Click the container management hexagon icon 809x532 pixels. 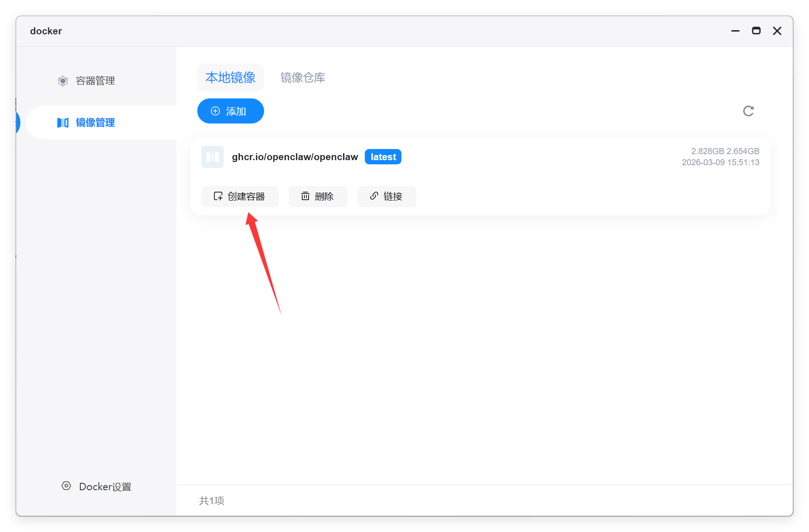tap(63, 81)
